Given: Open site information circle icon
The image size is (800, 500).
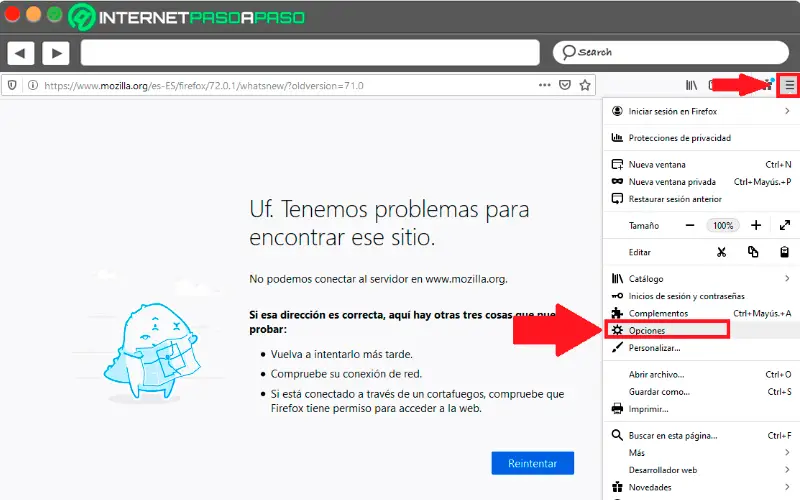Looking at the screenshot, I should [x=33, y=85].
